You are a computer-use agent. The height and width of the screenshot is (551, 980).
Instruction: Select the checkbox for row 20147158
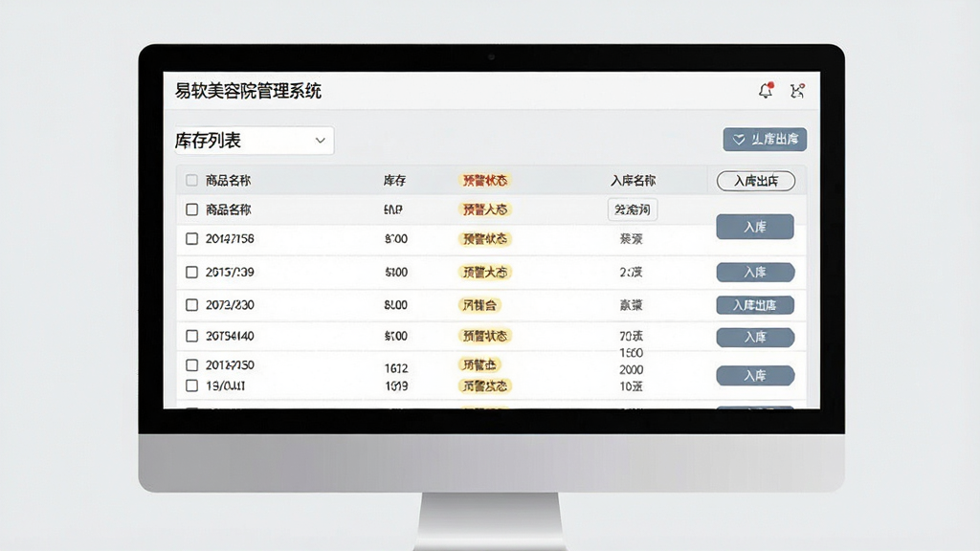pyautogui.click(x=191, y=238)
